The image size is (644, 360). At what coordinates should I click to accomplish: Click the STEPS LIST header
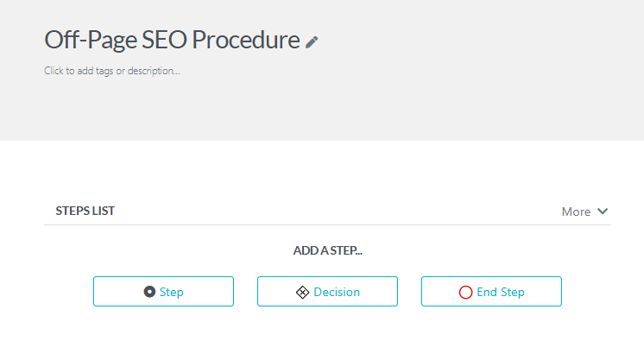click(85, 211)
